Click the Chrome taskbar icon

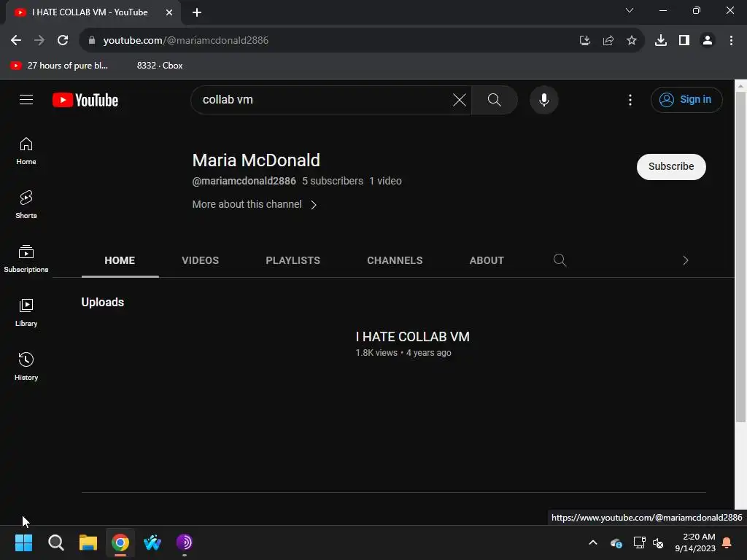[x=120, y=542]
